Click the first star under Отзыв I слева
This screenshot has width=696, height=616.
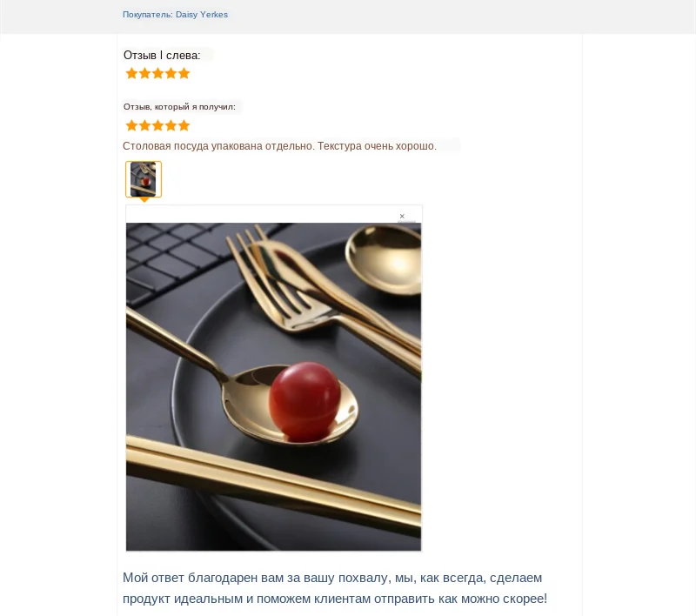tap(132, 73)
